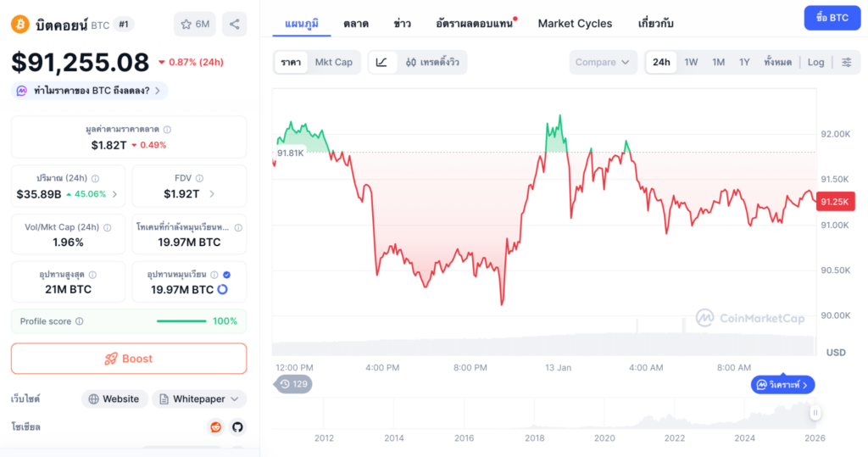Open the ตลาด tab

pyautogui.click(x=356, y=23)
